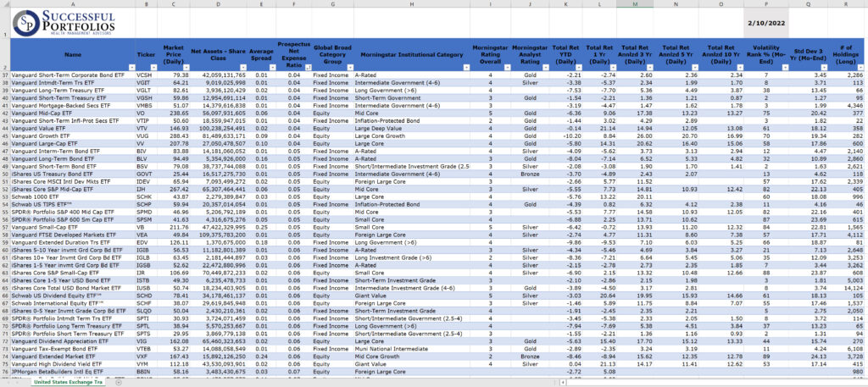This screenshot has width=868, height=387.
Task: Click the Mid Core Growth category cell
Action: click(412, 357)
